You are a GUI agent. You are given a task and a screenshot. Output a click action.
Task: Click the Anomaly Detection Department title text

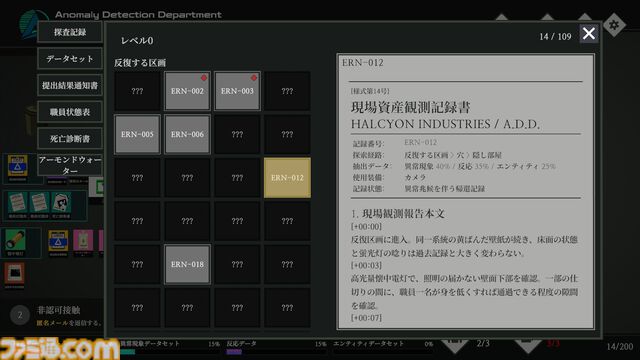(x=138, y=15)
